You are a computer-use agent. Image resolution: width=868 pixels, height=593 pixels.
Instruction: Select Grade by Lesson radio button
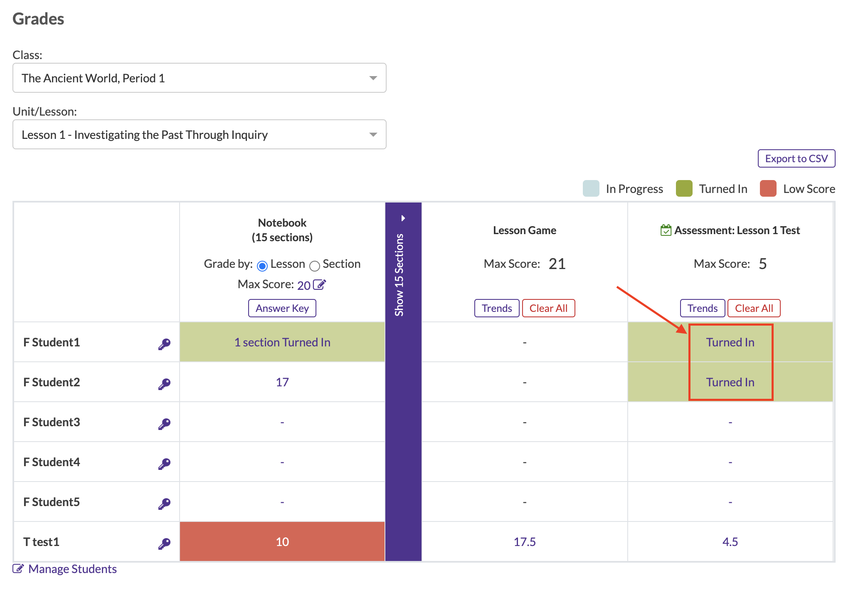click(x=262, y=266)
